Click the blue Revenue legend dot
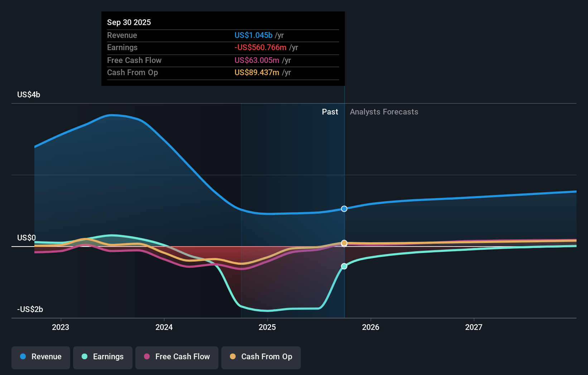The image size is (588, 375). pyautogui.click(x=23, y=357)
